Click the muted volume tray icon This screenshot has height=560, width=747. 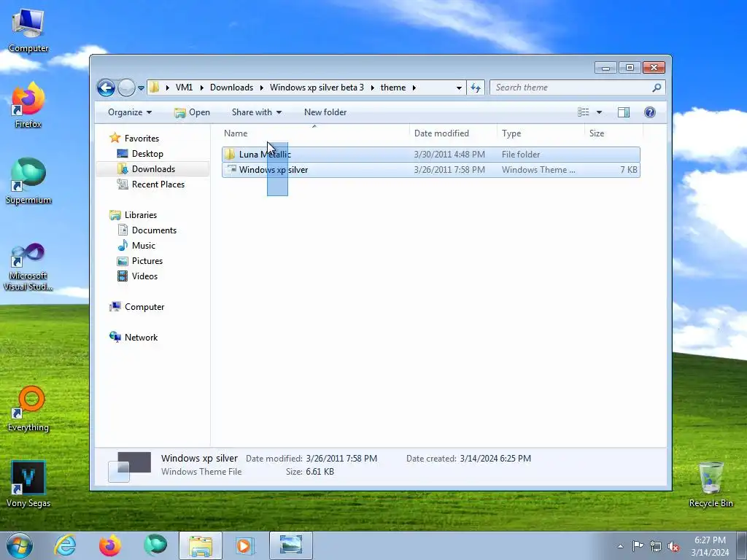pyautogui.click(x=673, y=547)
